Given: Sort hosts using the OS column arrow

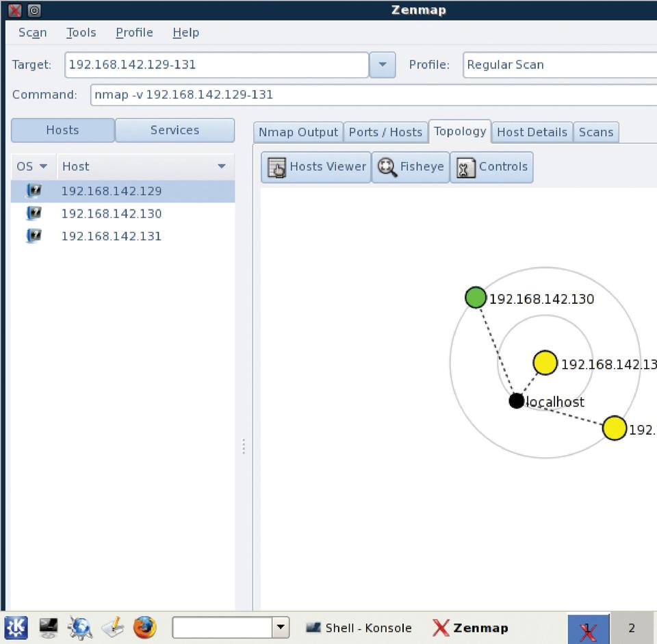Looking at the screenshot, I should pos(43,166).
